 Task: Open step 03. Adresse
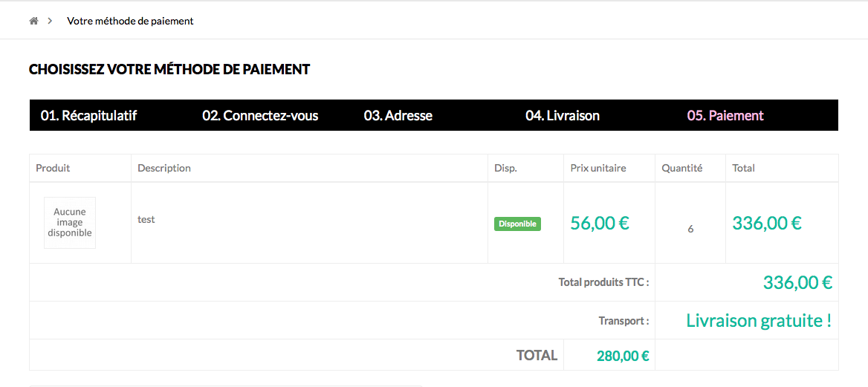[398, 116]
